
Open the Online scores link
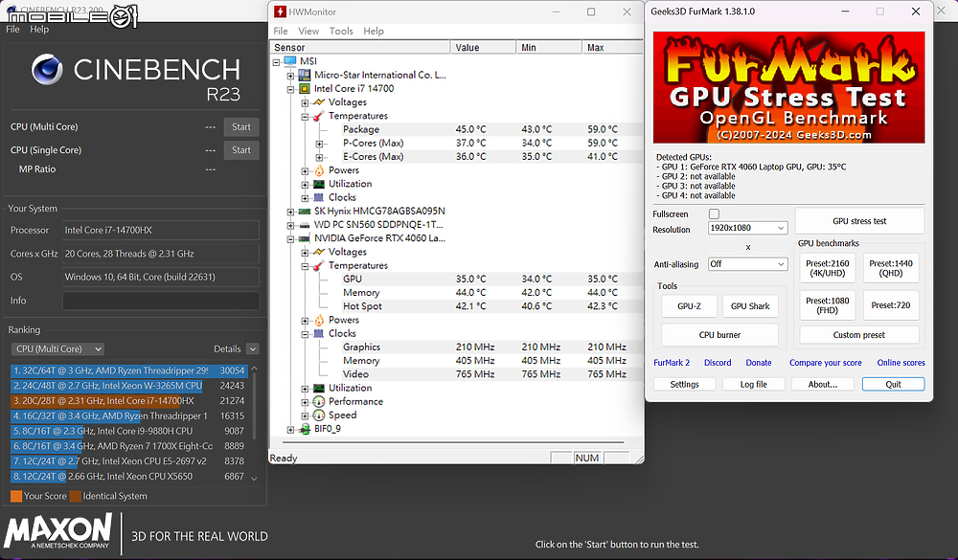(x=901, y=363)
